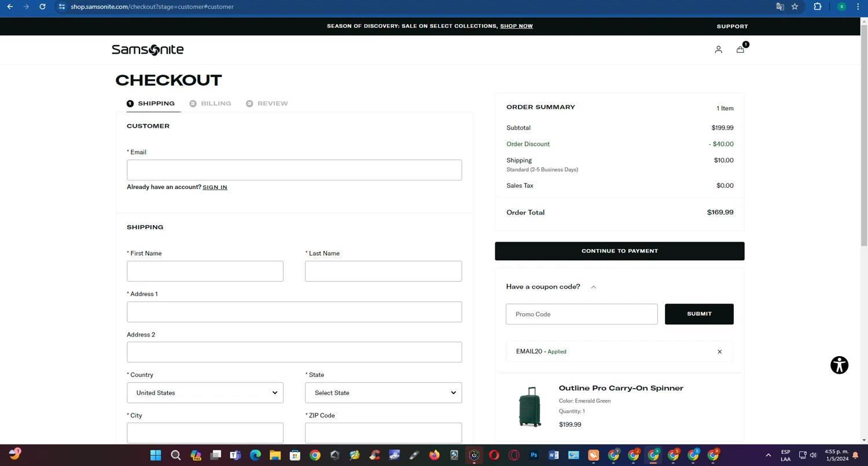Open volume control in system tray
The height and width of the screenshot is (466, 868).
coord(813,455)
